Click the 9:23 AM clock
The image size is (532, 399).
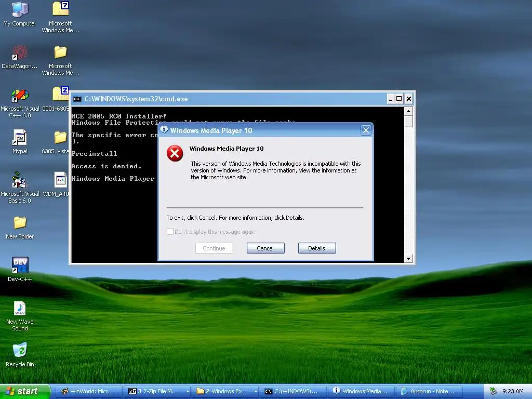pyautogui.click(x=513, y=391)
